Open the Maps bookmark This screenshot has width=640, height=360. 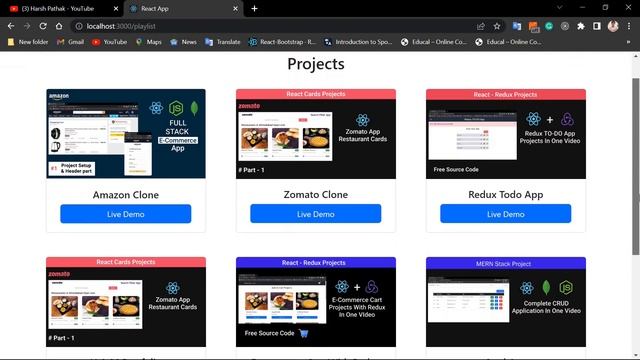[x=149, y=42]
